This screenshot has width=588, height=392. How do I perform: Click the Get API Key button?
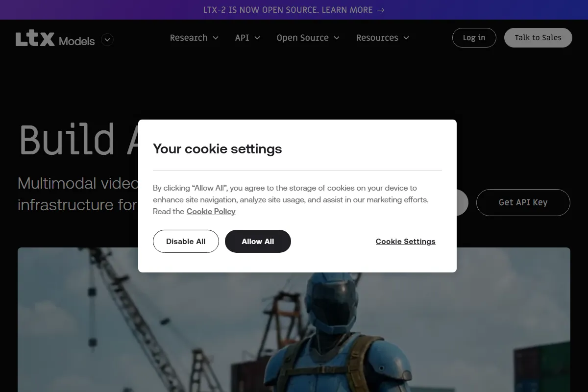(x=523, y=202)
